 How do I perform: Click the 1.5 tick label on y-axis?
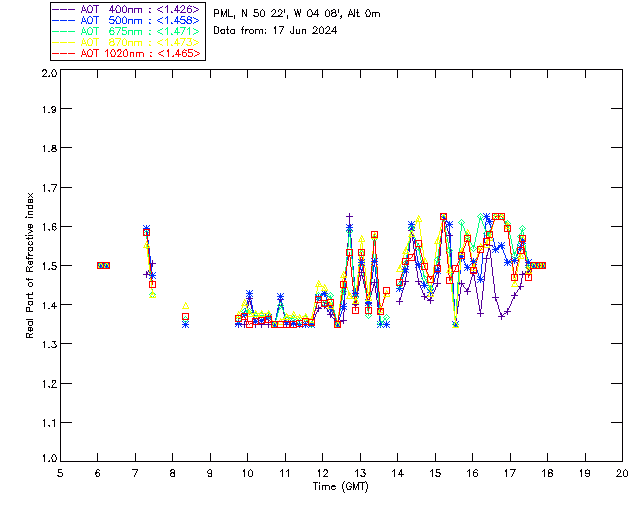coord(48,266)
